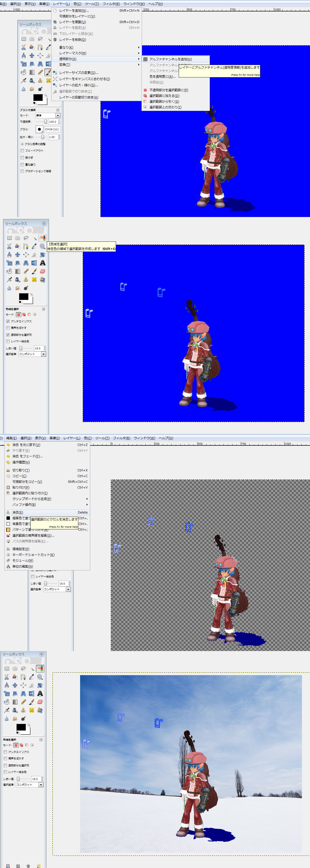The width and height of the screenshot is (310, 868).
Task: Enable the グラデーションで描画 checkbox
Action: coord(22,171)
